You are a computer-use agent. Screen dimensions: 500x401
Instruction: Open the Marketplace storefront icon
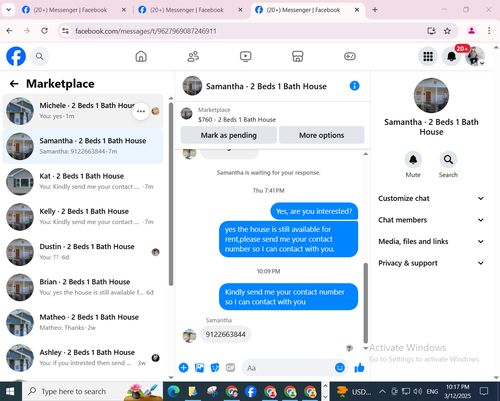pyautogui.click(x=298, y=56)
